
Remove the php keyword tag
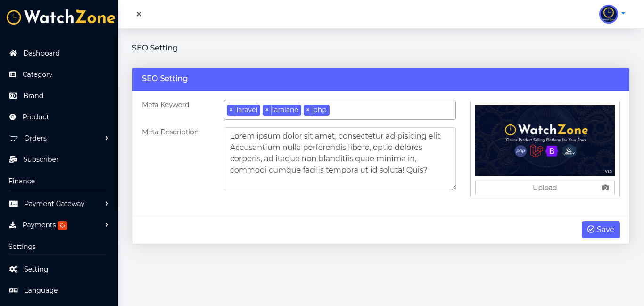coord(308,110)
